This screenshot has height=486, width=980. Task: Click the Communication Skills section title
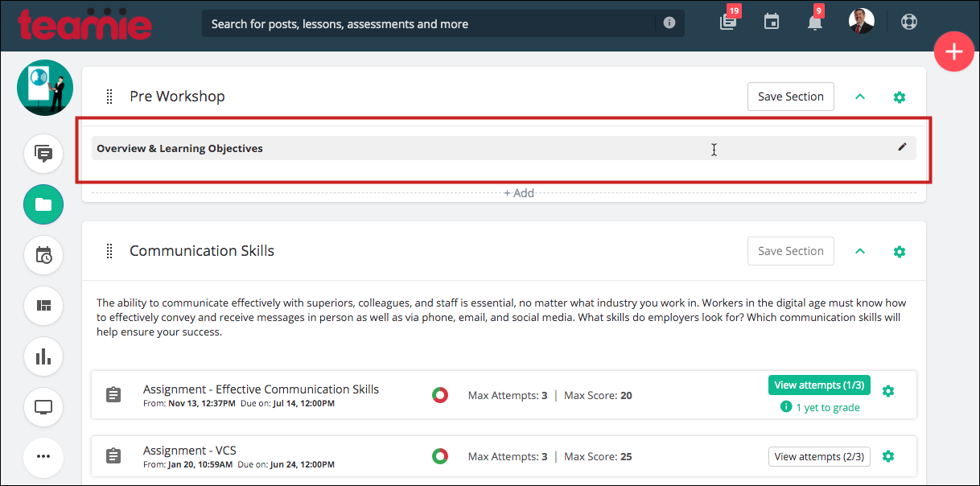(202, 251)
